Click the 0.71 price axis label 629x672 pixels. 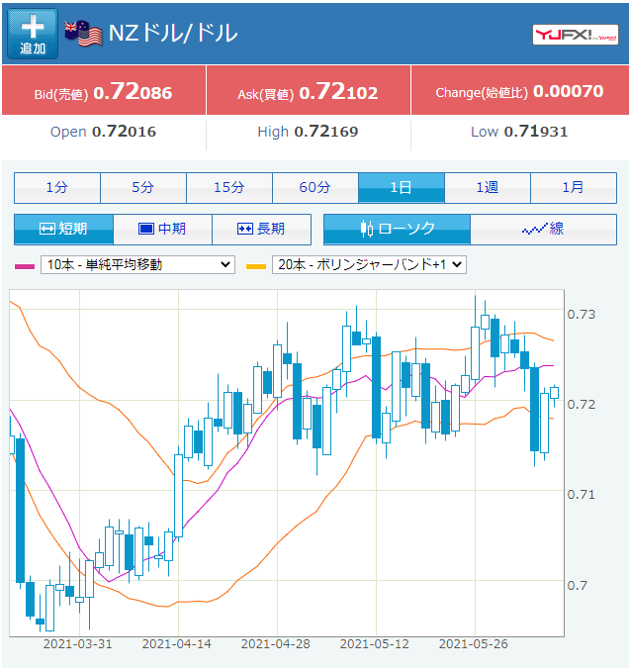click(582, 495)
